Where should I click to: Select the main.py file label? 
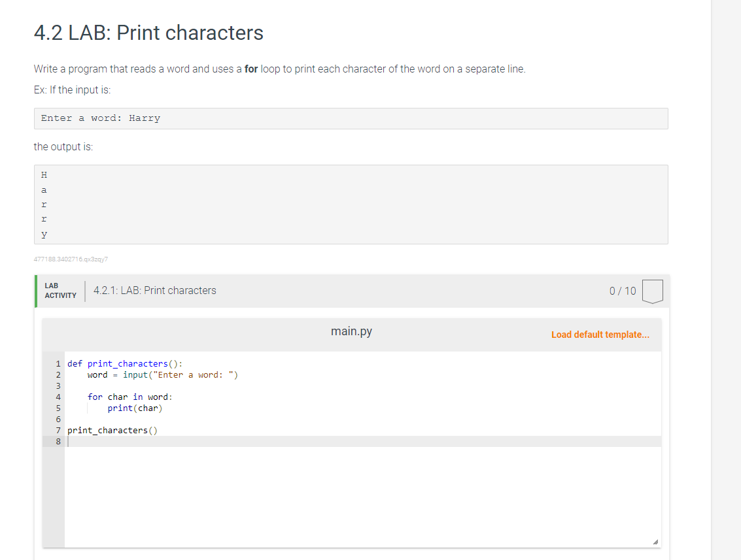tap(351, 331)
